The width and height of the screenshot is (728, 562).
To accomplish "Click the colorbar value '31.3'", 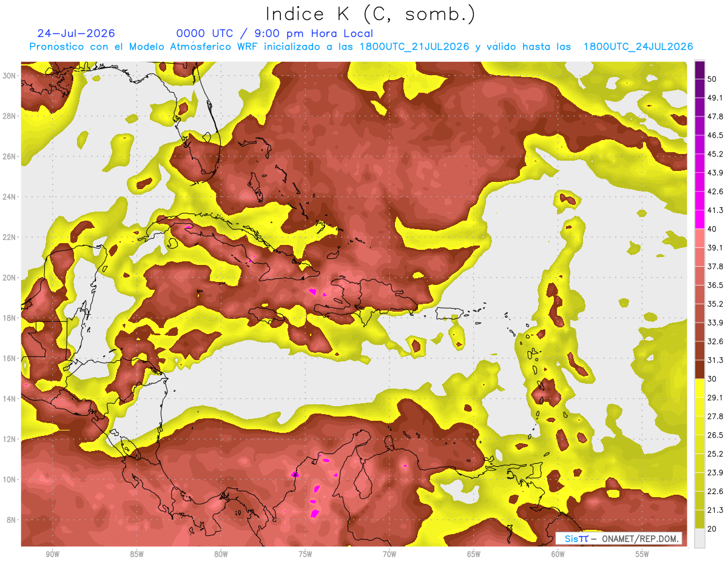I will coord(715,360).
